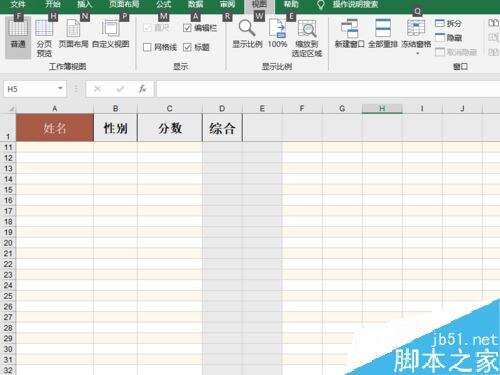Viewport: 500px width, 375px height.
Task: Open the Home tab (开始)
Action: click(53, 4)
